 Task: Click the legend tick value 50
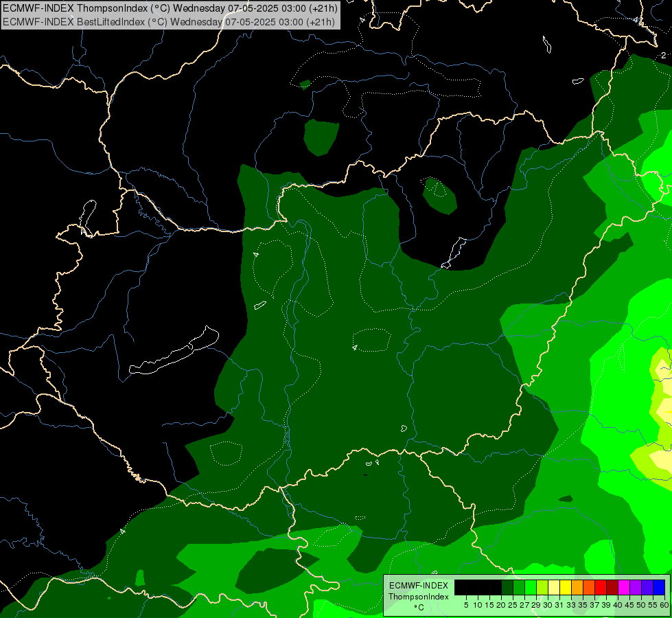(x=641, y=605)
